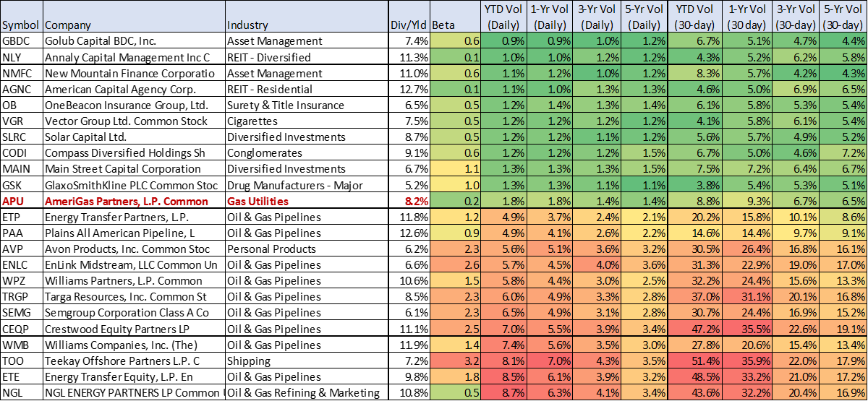Select the YTD Vol (Daily) header cell

(x=503, y=17)
